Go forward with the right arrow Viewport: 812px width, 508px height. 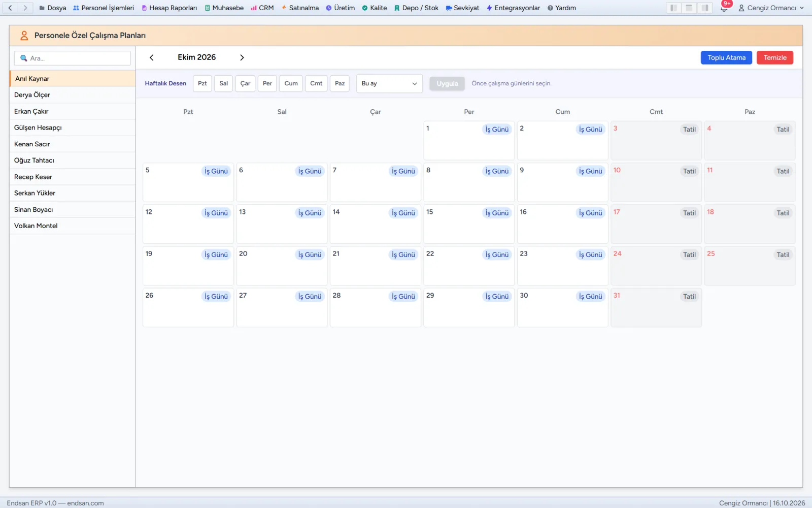coord(25,8)
